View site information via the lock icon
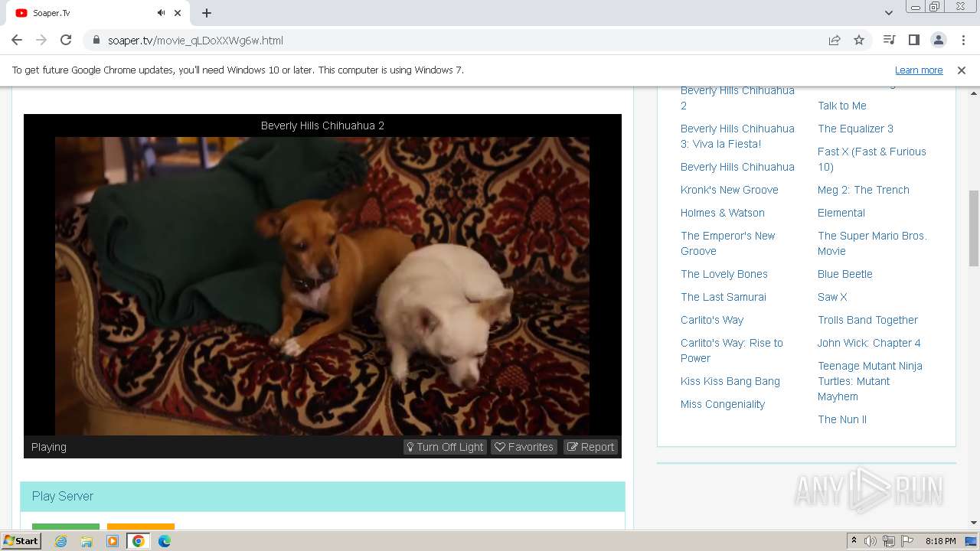Screen dimensions: 980x551 pos(96,41)
